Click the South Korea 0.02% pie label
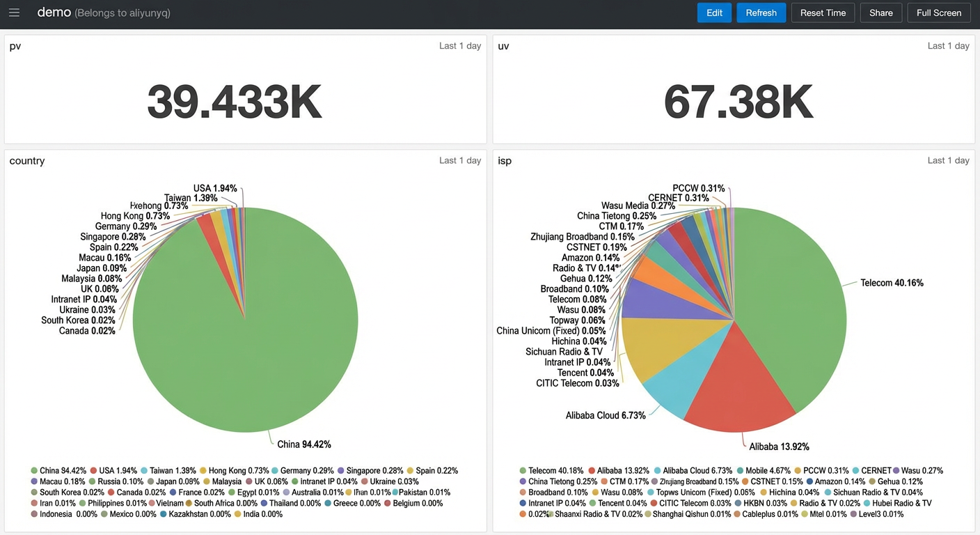Image resolution: width=980 pixels, height=535 pixels. coord(78,320)
